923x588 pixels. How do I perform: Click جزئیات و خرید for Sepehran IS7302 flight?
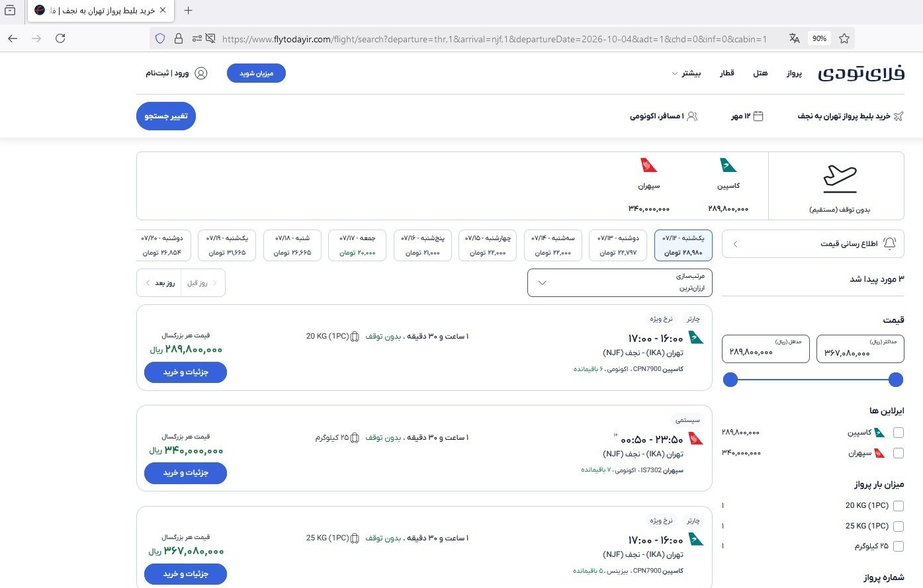coord(185,473)
